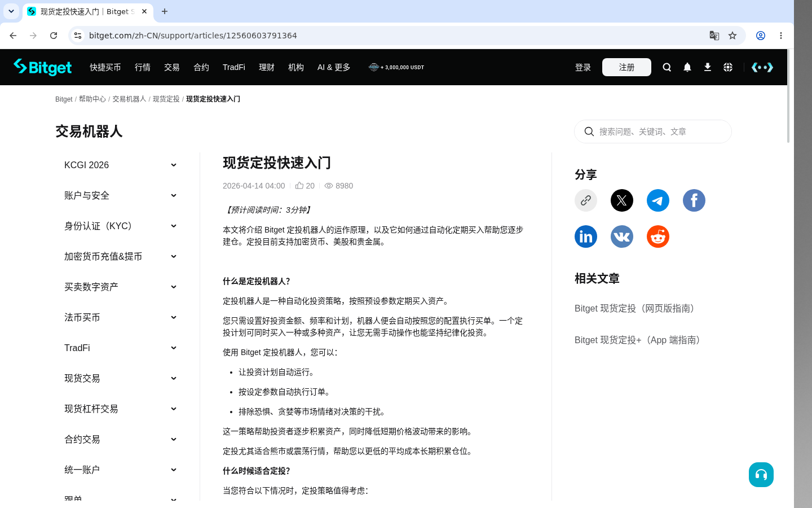Open notifications bell in header

click(x=687, y=67)
